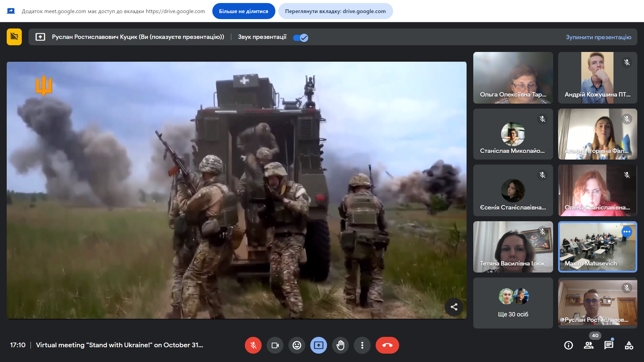Viewport: 644px width, 362px height.
Task: Open the chat messages panel
Action: coord(609,345)
